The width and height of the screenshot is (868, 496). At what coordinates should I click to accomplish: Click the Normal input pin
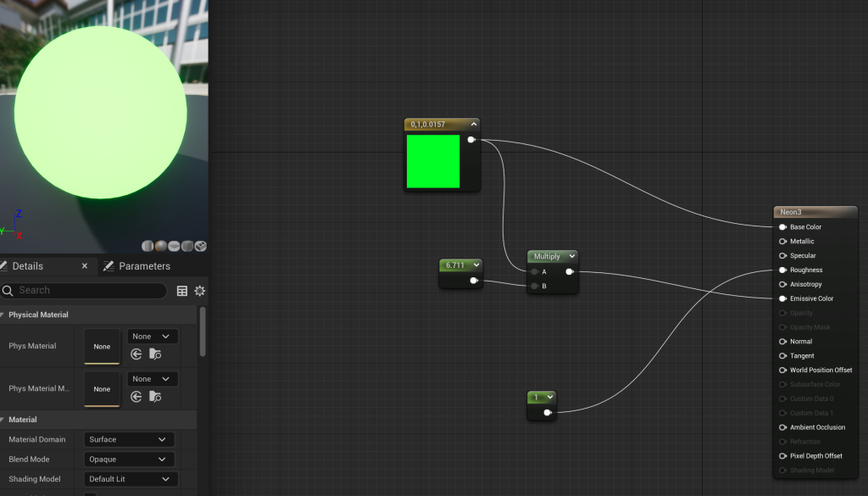[x=782, y=342]
